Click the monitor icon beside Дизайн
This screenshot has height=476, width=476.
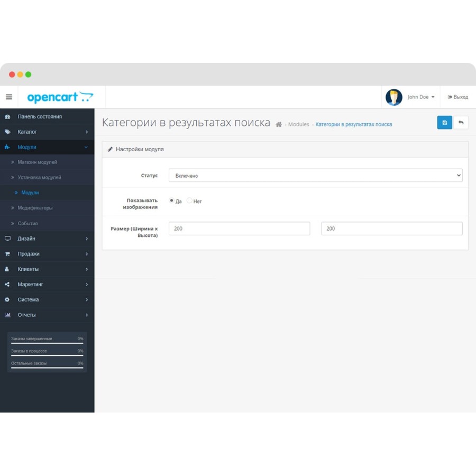[x=7, y=239]
